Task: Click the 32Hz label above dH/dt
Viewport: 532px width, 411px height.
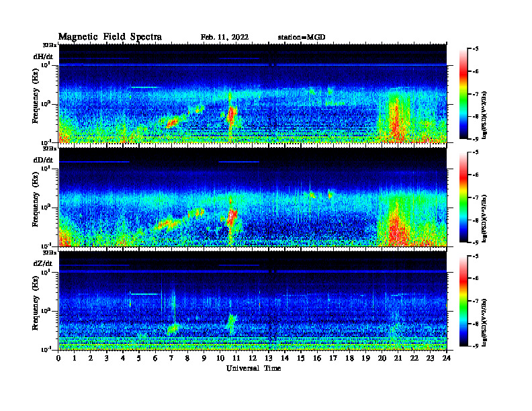Action: [x=50, y=45]
